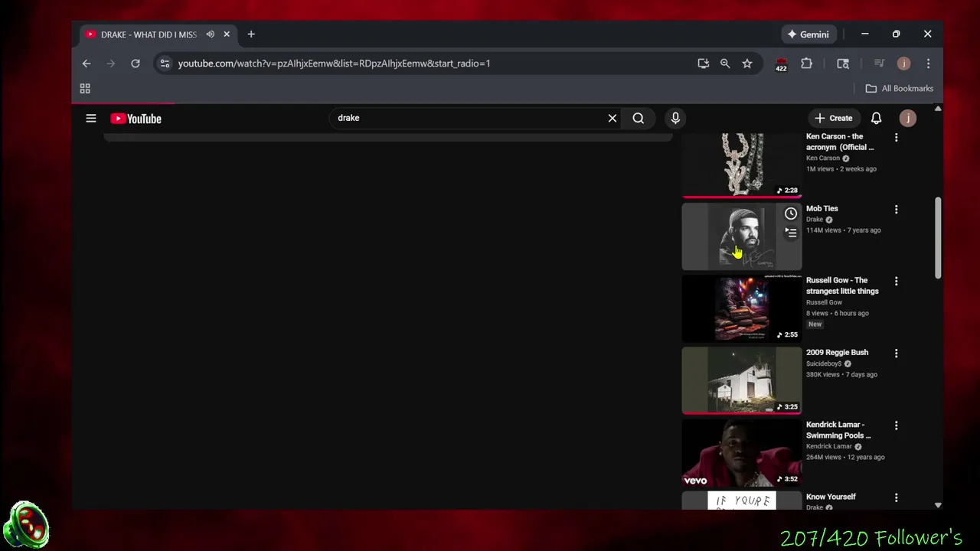Install app icon in address bar
The width and height of the screenshot is (980, 551).
[703, 64]
